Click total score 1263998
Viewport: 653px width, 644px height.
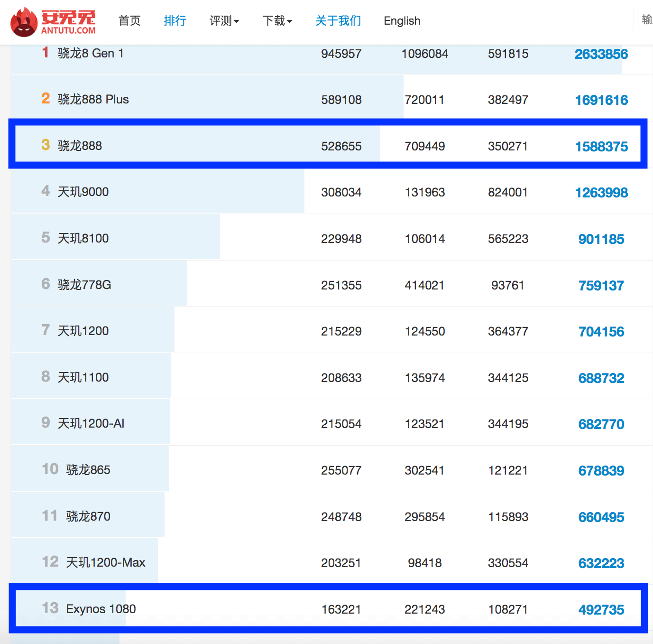click(x=601, y=193)
